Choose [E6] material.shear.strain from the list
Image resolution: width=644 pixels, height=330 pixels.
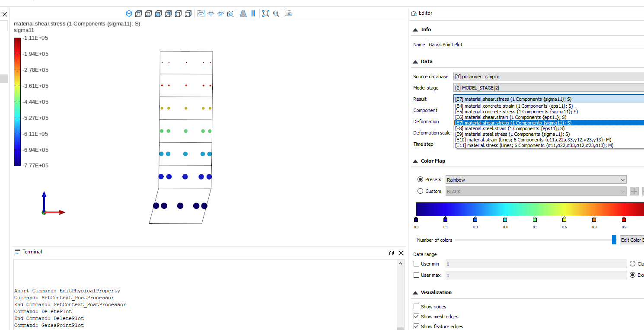pos(549,117)
